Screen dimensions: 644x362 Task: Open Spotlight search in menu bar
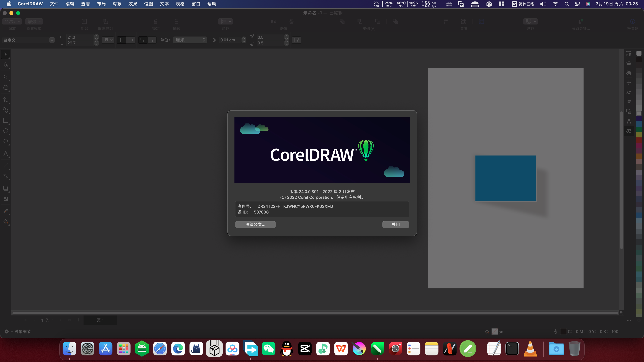(x=567, y=4)
